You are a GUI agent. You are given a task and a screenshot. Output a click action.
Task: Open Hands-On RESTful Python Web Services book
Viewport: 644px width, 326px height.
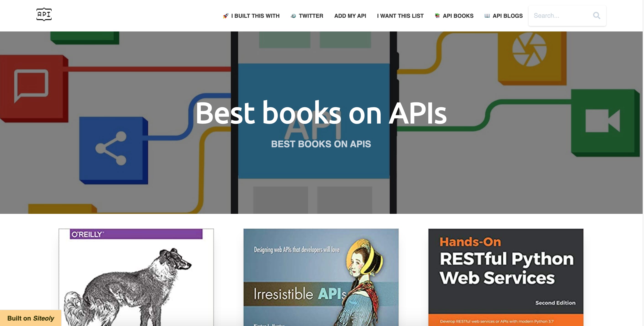tap(506, 277)
